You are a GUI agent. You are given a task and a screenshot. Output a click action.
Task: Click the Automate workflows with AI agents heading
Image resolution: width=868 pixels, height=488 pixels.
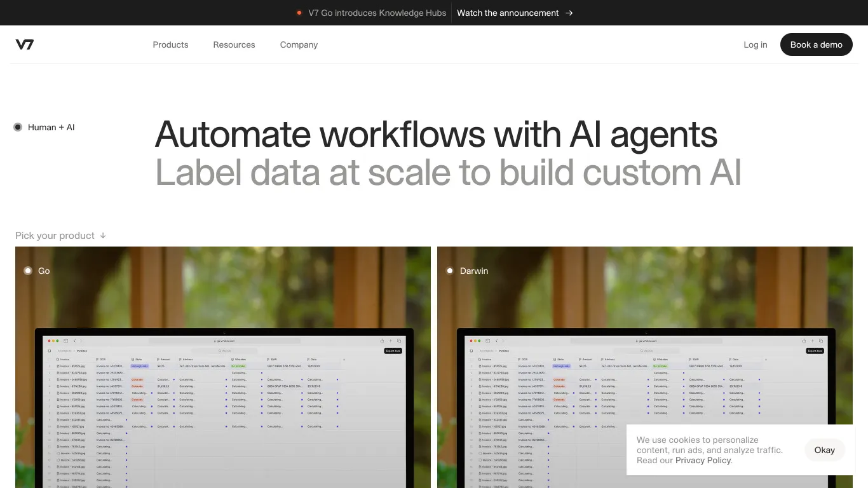pyautogui.click(x=436, y=134)
